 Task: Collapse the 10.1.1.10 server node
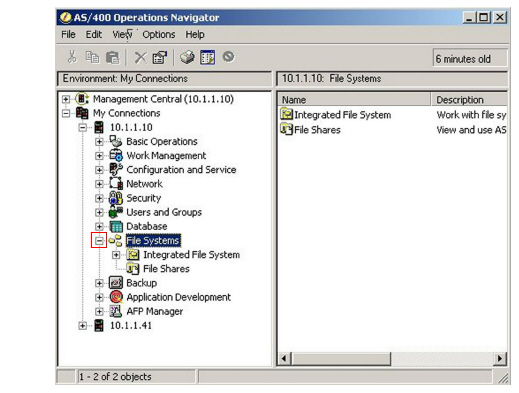82,127
